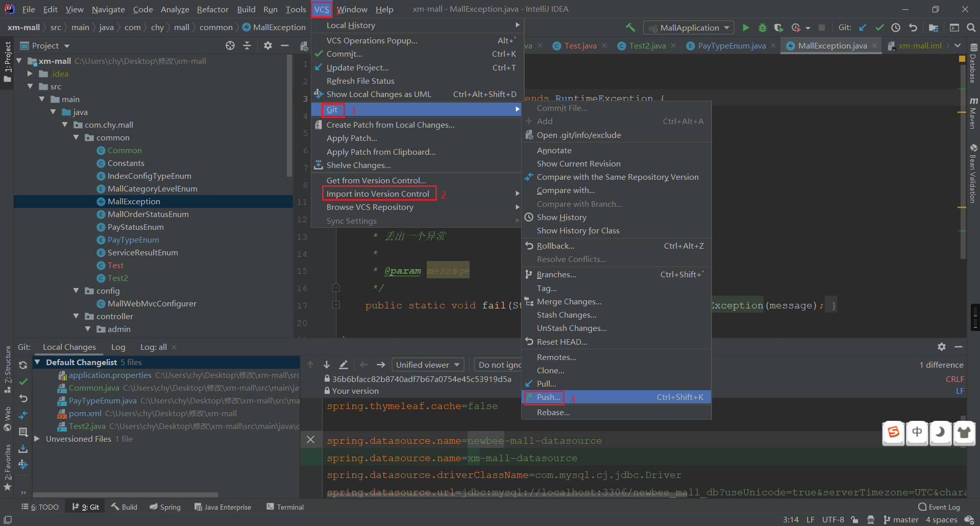
Task: Open Git show history clock icon
Action: click(x=896, y=28)
